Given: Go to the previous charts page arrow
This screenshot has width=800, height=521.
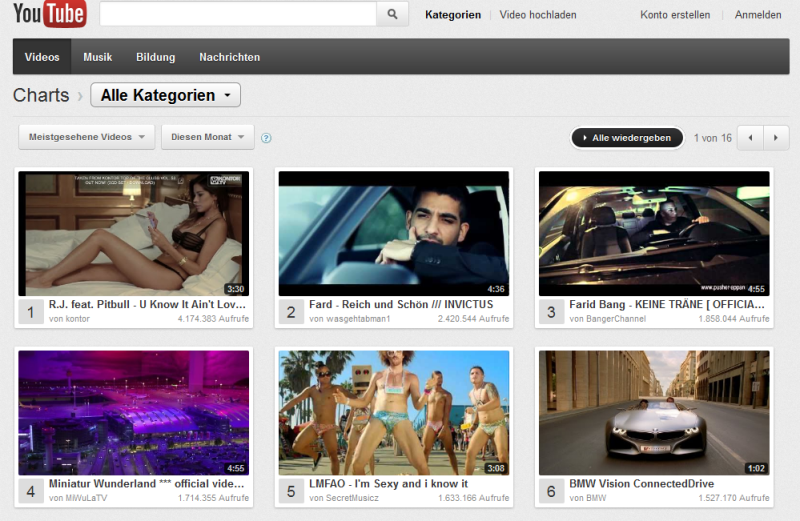Looking at the screenshot, I should click(x=750, y=137).
